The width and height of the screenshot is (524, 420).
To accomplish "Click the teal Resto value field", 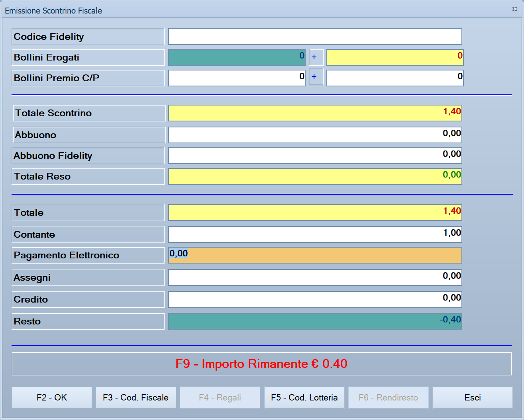I will (x=315, y=321).
